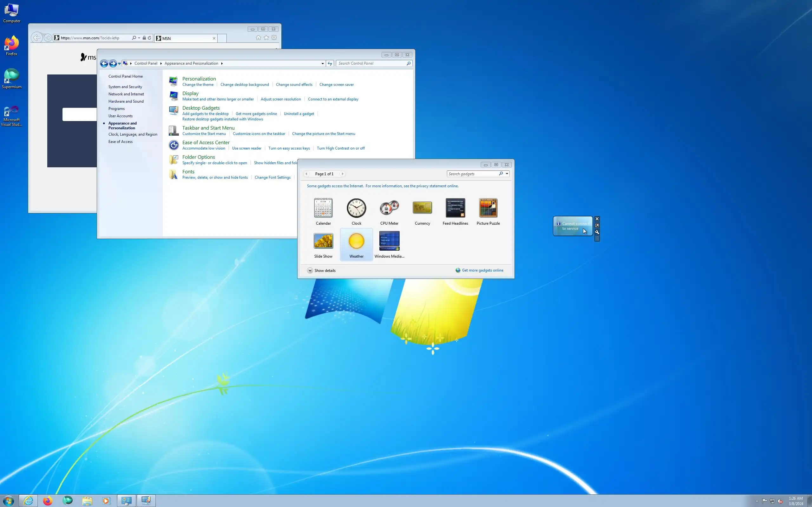Open the Clock gadget icon

click(x=356, y=208)
